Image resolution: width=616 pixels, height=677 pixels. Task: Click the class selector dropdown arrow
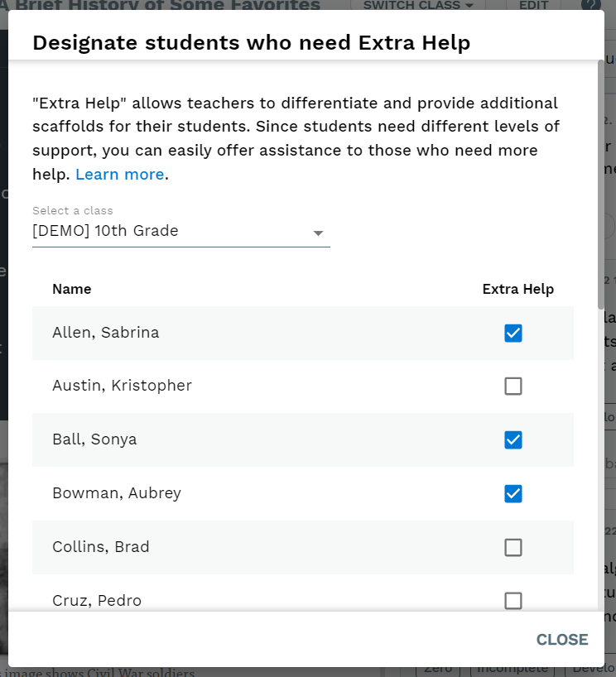click(319, 233)
